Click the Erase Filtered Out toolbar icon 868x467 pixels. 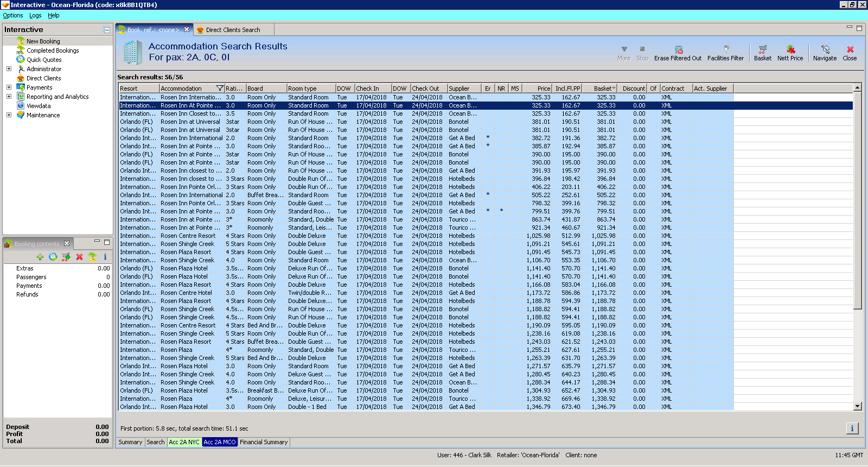(678, 50)
